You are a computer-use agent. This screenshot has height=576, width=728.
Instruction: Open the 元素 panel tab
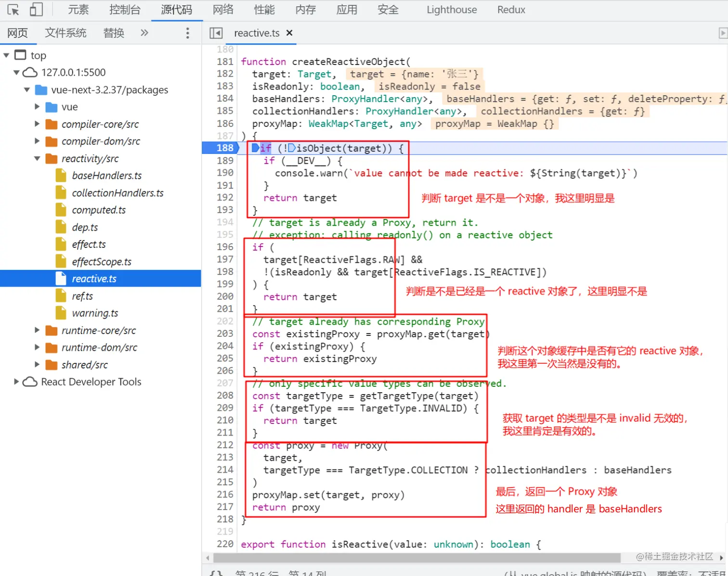(x=78, y=10)
